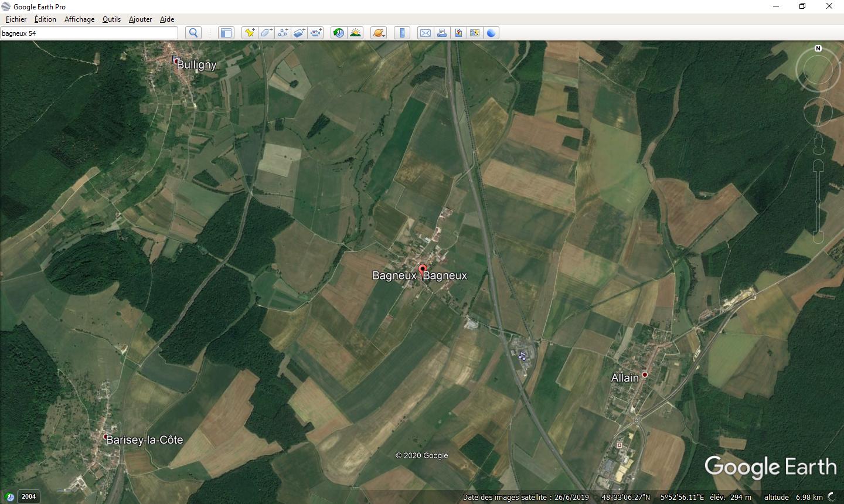Screen dimensions: 844x504
Task: Toggle the sidebar panel display
Action: [x=226, y=33]
